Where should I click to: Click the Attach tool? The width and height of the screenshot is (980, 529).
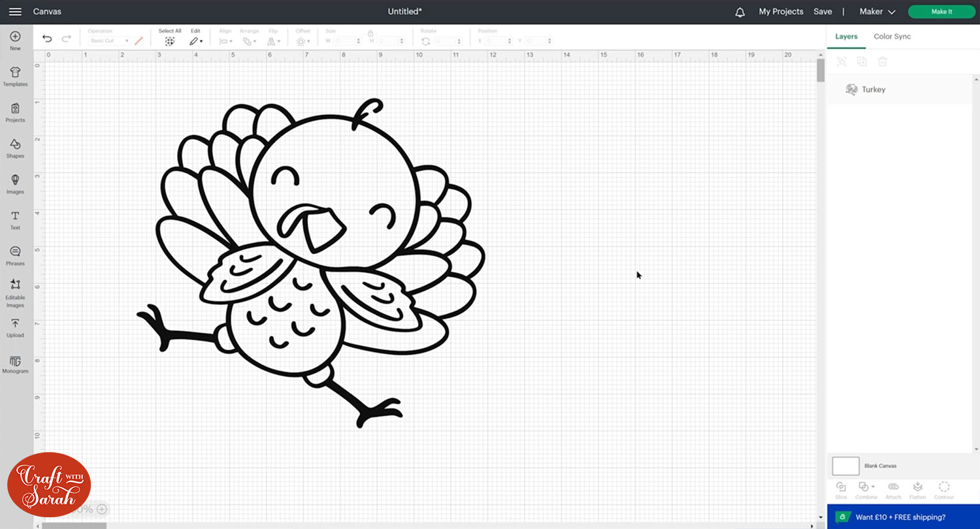click(893, 490)
